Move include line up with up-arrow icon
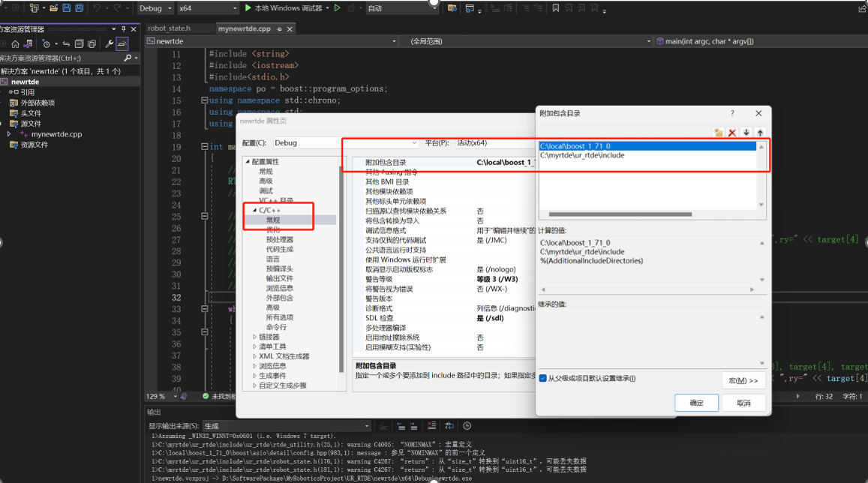Image resolution: width=868 pixels, height=483 pixels. click(760, 133)
